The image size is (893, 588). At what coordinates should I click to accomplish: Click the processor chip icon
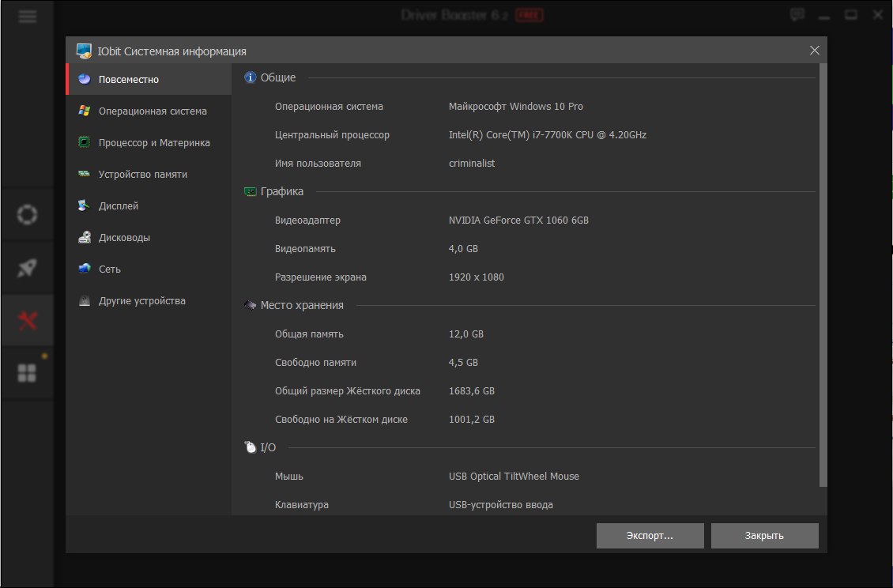[85, 142]
